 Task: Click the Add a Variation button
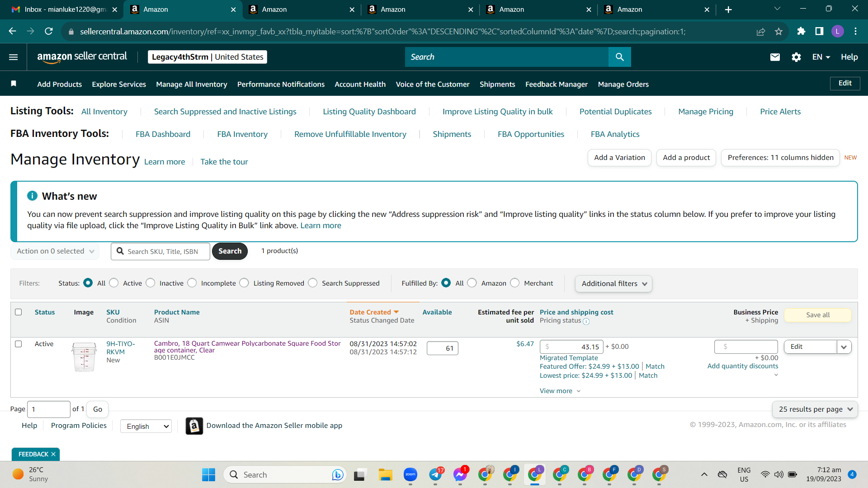(x=619, y=158)
